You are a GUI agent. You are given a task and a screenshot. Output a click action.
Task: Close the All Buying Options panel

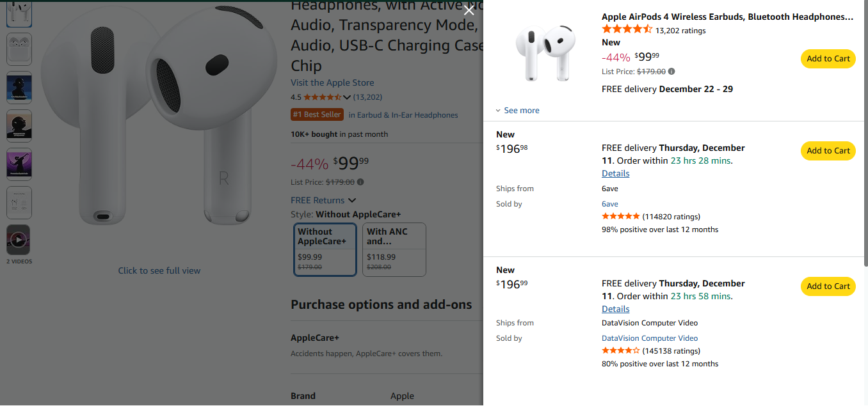click(469, 10)
